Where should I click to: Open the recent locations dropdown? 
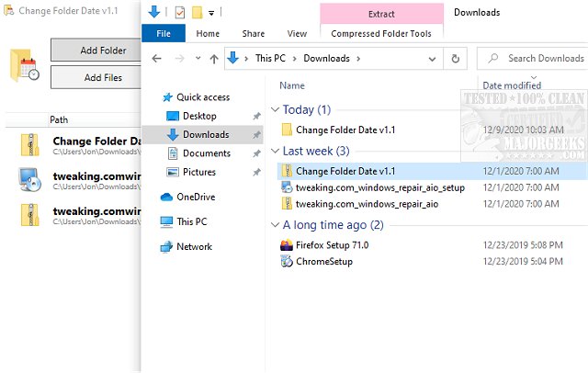[x=198, y=58]
